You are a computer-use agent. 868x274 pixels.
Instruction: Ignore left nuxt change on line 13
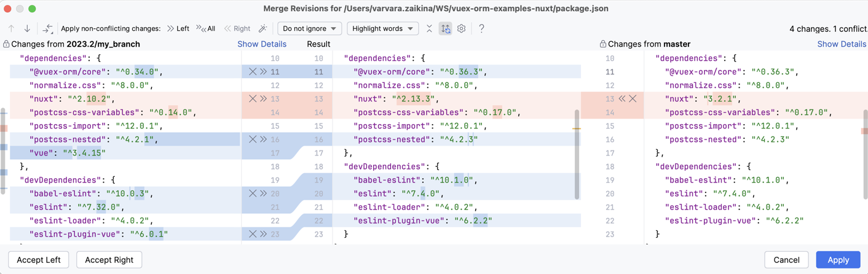click(253, 99)
